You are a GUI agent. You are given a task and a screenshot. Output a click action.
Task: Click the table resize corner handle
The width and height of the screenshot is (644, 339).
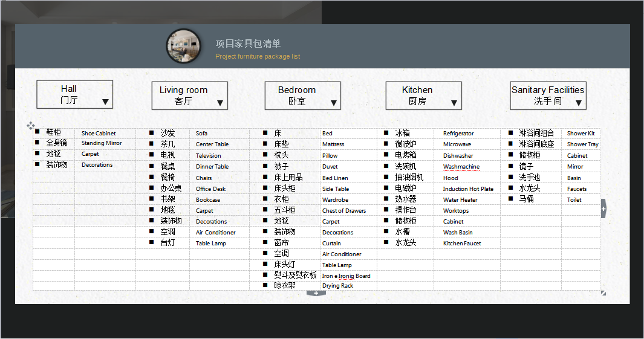point(603,293)
